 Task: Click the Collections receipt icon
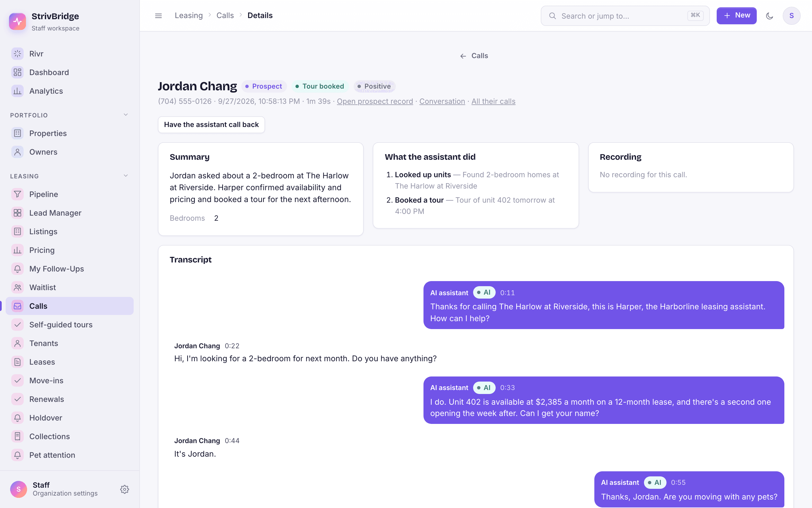click(x=17, y=436)
